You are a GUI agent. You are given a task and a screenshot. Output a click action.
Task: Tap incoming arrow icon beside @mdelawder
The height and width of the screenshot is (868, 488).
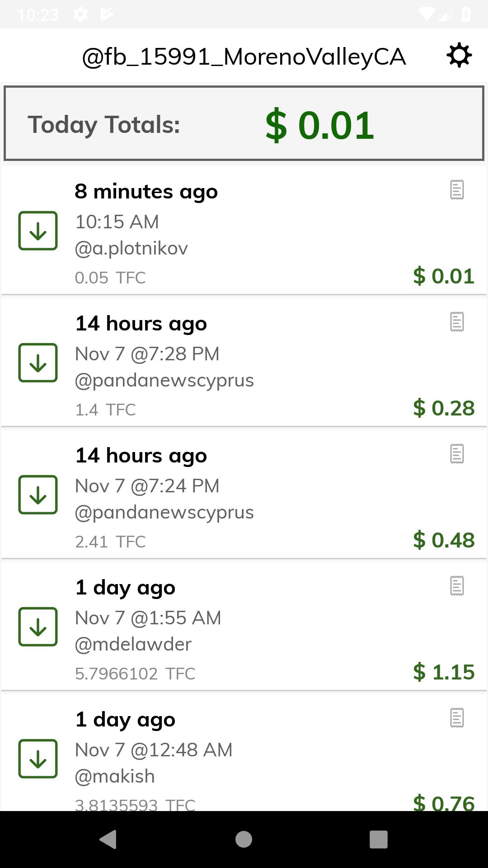38,627
